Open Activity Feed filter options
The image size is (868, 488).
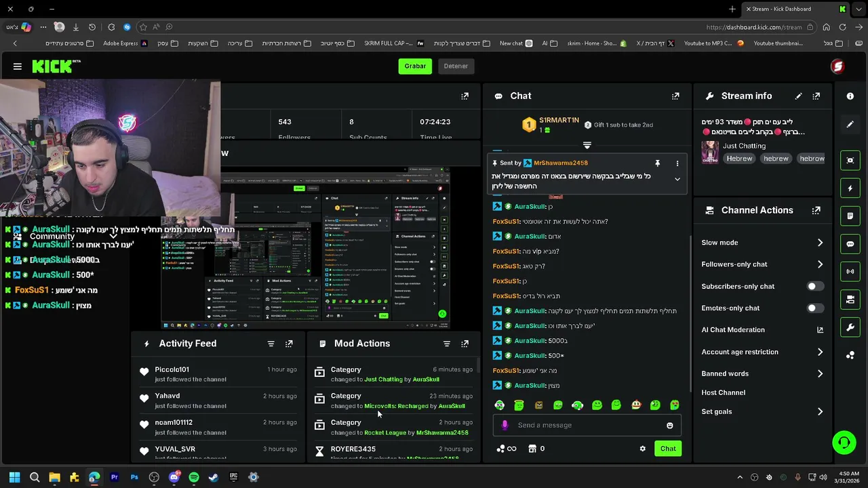271,344
